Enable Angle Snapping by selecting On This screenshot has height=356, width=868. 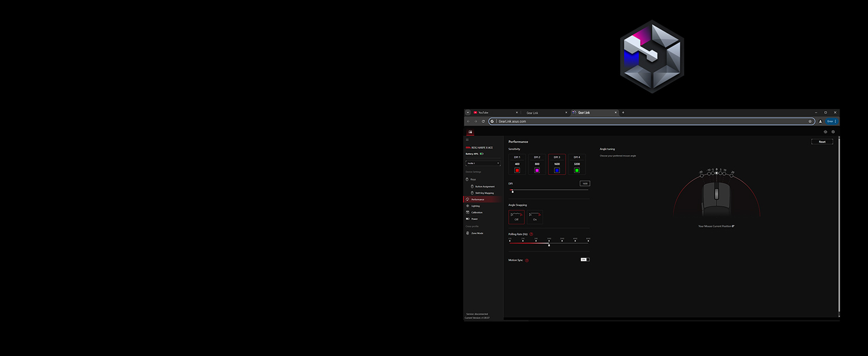point(535,215)
